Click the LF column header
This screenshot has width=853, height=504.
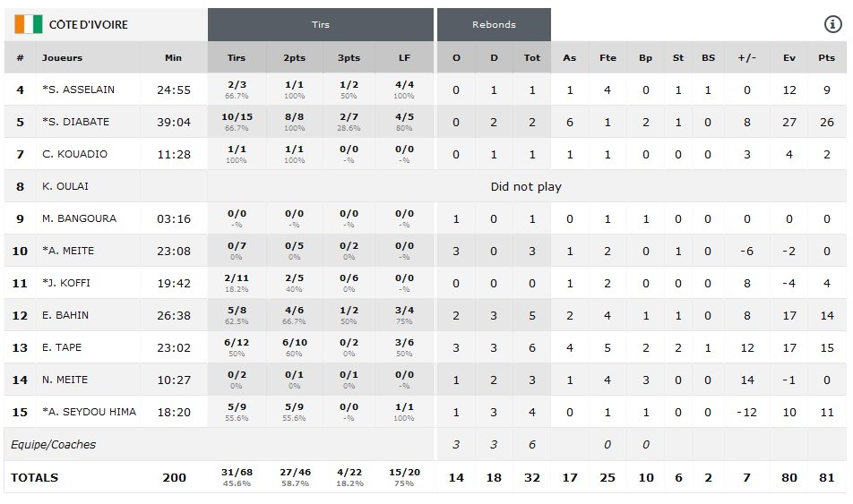pos(404,58)
